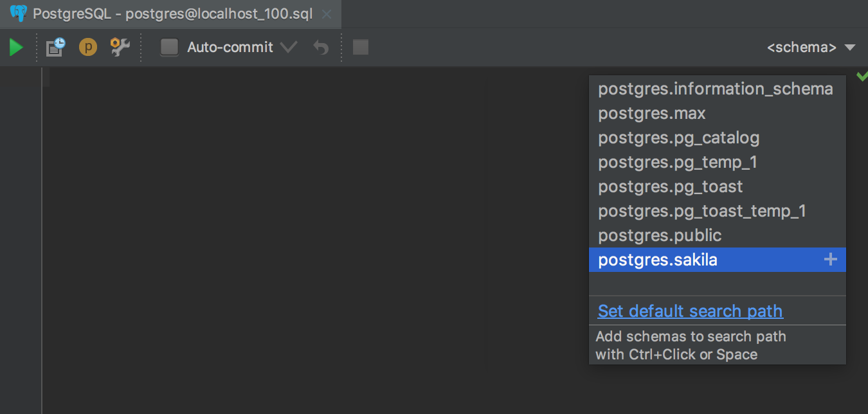The height and width of the screenshot is (414, 868).
Task: Click the orange P parameters icon
Action: click(x=88, y=47)
